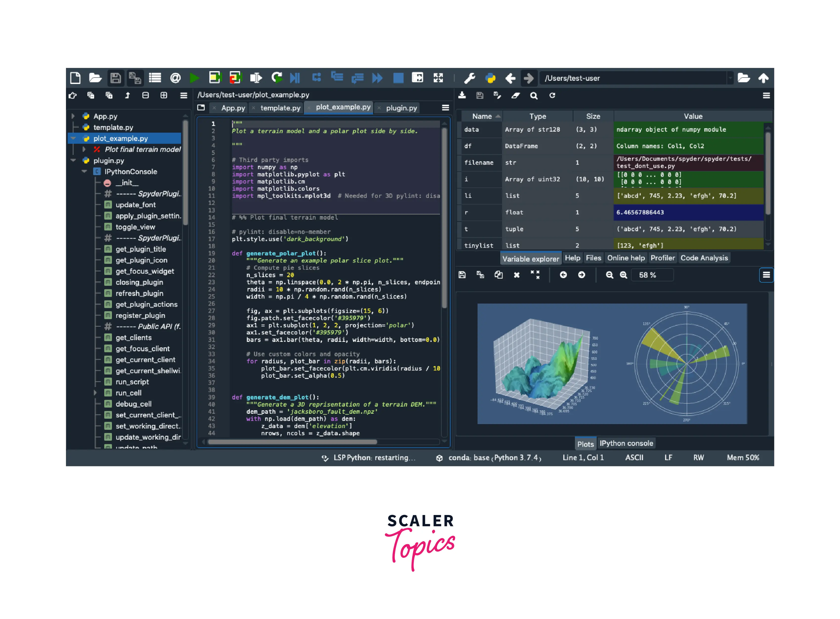Open the Plots pane hamburger options menu
This screenshot has width=840, height=619.
coord(766,275)
